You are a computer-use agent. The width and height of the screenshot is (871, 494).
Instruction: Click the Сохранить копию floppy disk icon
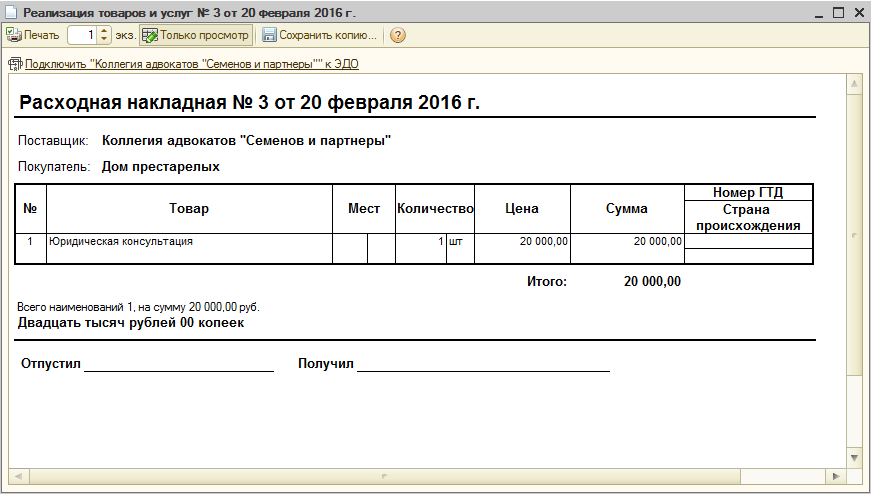pyautogui.click(x=269, y=35)
